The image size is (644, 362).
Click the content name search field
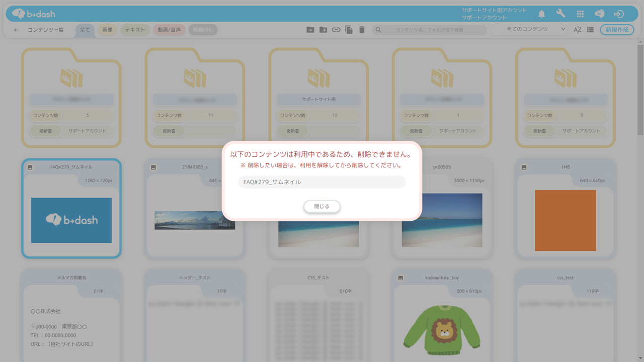[429, 30]
